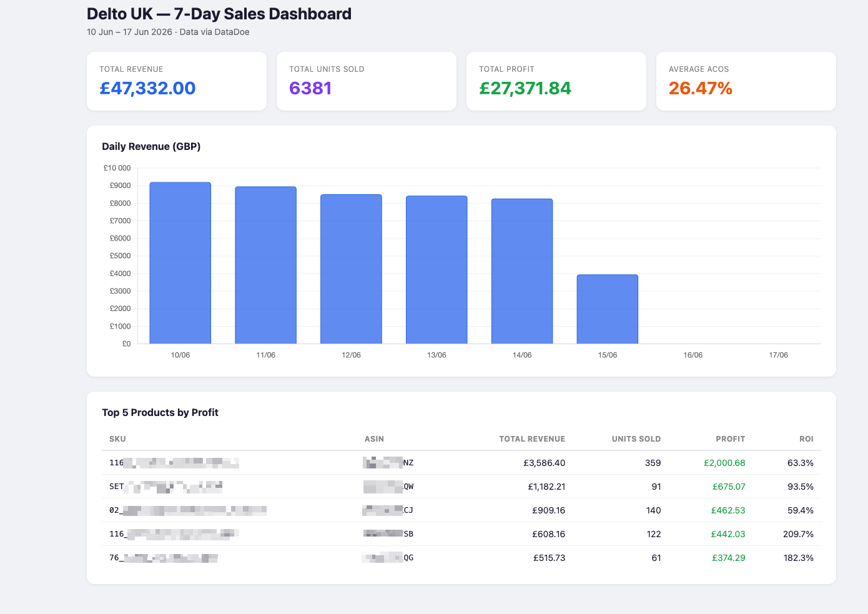Click the ROI cell 59.4%
Viewport: 868px width, 614px height.
(801, 510)
